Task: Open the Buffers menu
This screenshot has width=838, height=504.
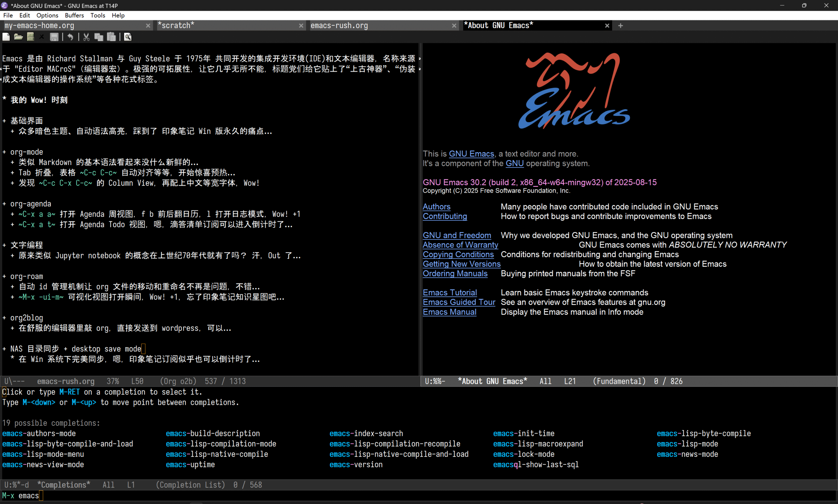Action: coord(74,15)
